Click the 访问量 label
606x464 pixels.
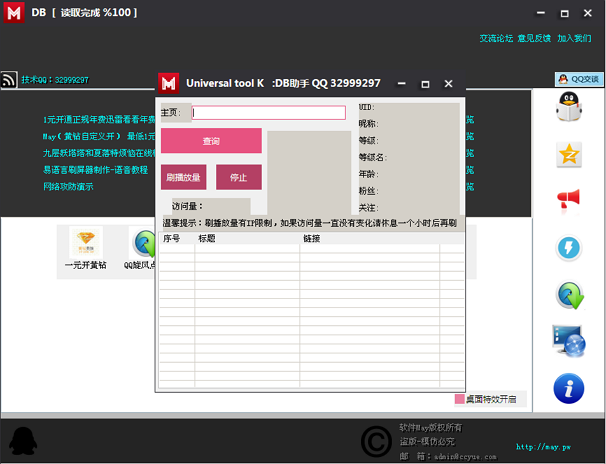tap(187, 206)
